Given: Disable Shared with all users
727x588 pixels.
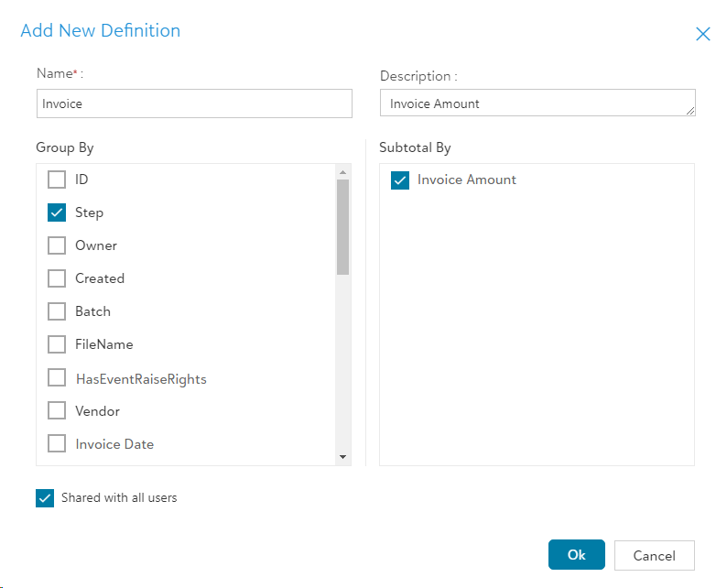Looking at the screenshot, I should [45, 498].
